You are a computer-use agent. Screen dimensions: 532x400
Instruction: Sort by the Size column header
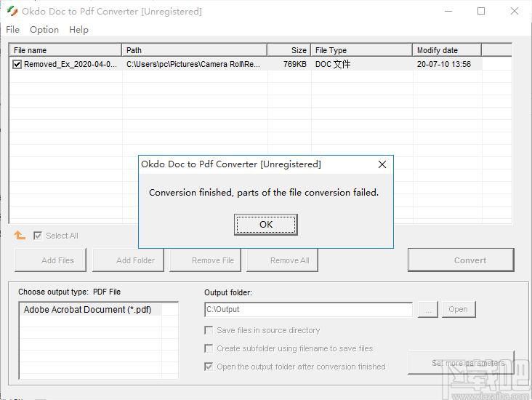[289, 50]
